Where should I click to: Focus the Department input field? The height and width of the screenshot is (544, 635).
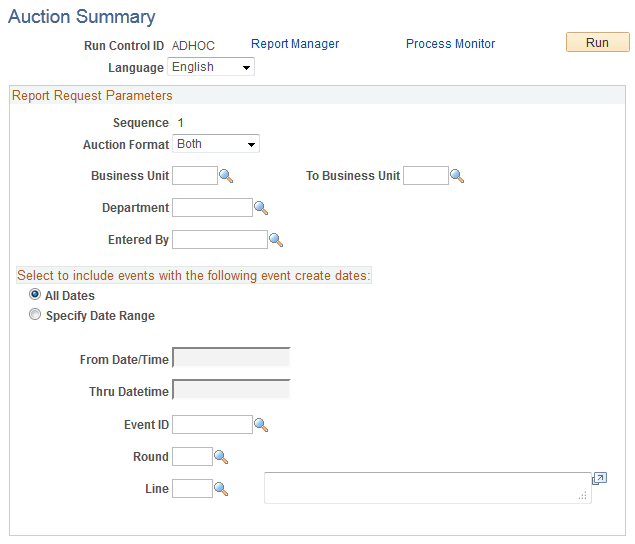point(212,207)
